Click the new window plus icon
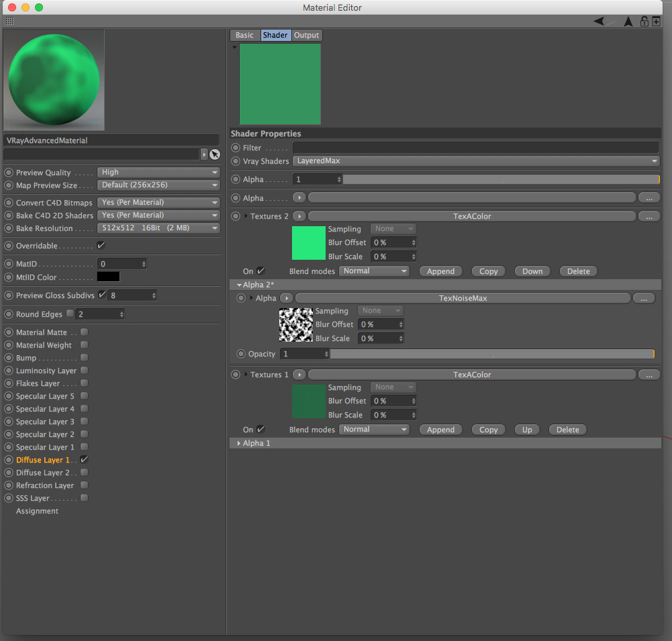672x641 pixels. click(x=656, y=21)
